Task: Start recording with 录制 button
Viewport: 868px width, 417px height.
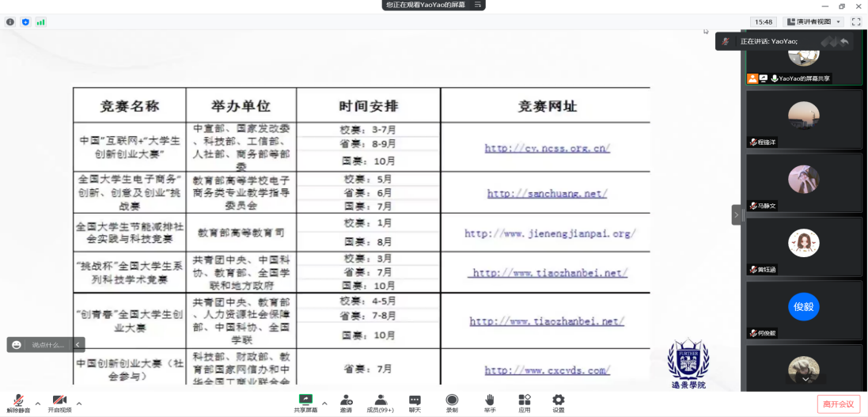Action: coord(452,403)
